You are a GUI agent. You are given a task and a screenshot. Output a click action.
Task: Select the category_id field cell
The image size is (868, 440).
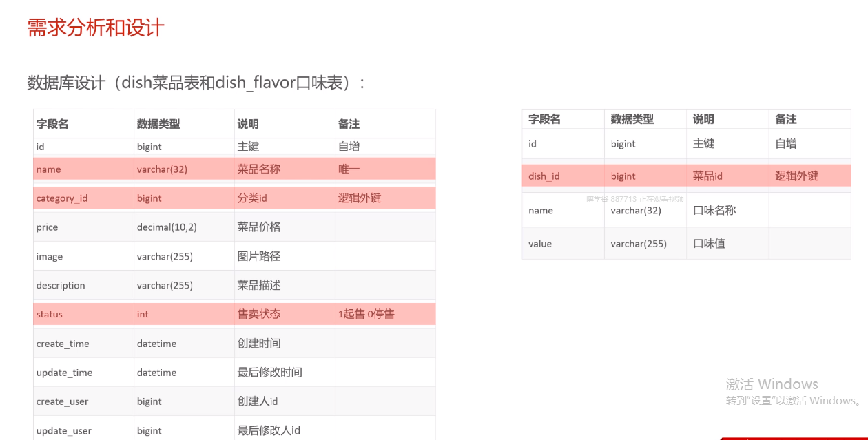62,198
